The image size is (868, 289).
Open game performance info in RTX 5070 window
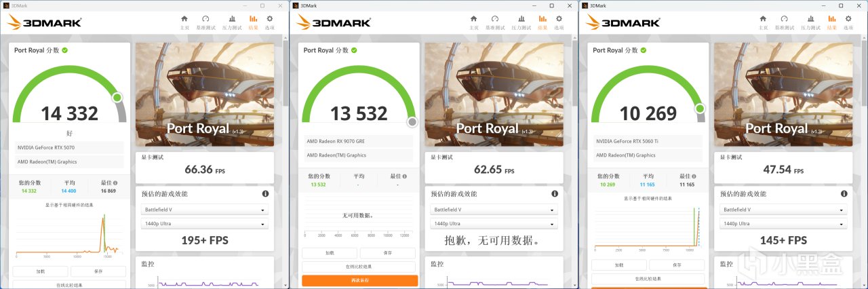(x=265, y=193)
